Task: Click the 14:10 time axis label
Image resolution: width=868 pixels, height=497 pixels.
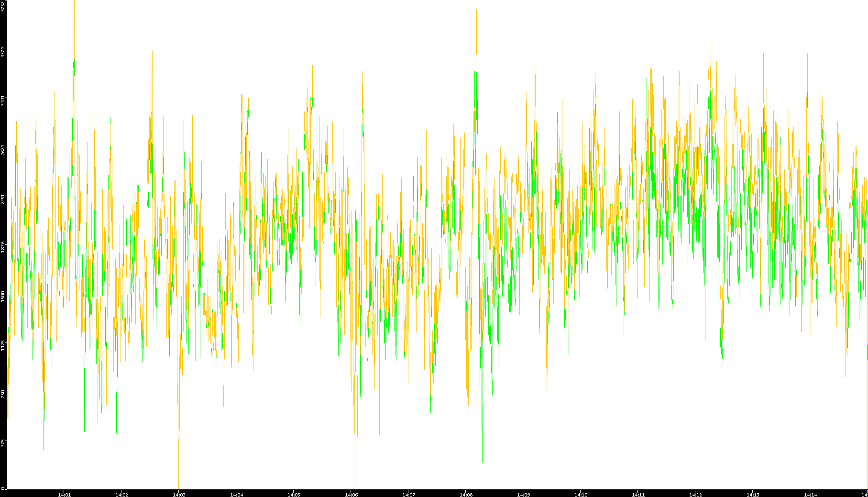Action: point(581,495)
